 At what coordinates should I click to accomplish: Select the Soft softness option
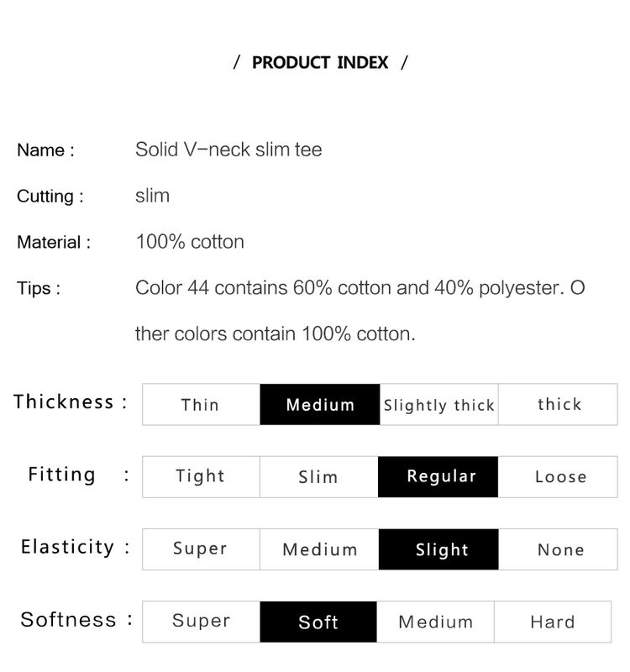point(318,622)
